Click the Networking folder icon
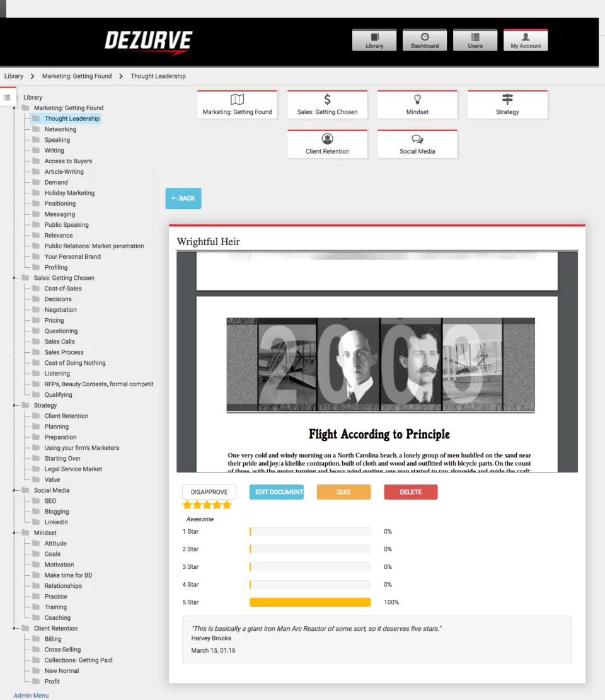Viewport: 605px width, 700px height. pos(36,129)
